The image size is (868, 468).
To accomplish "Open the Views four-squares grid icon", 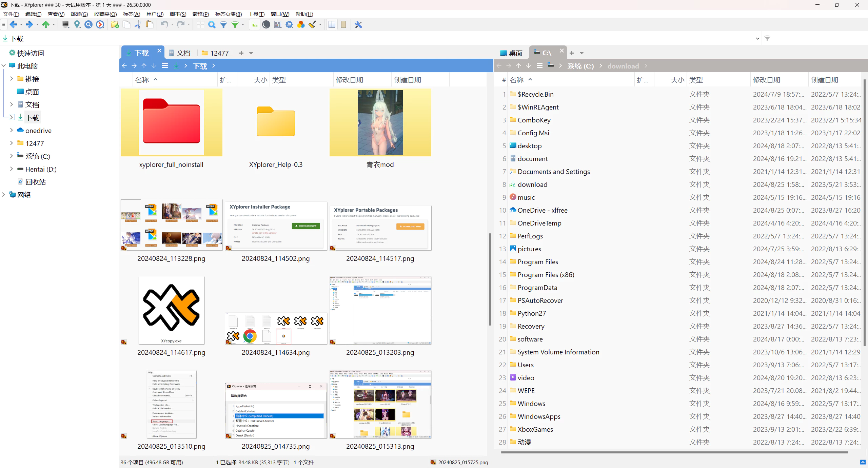I will click(x=200, y=24).
